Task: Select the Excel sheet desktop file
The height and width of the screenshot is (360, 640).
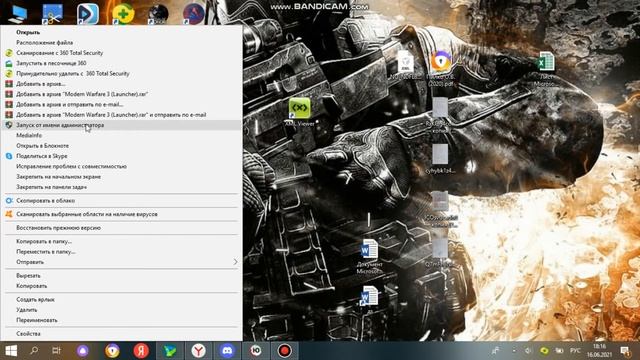Action: pyautogui.click(x=545, y=69)
